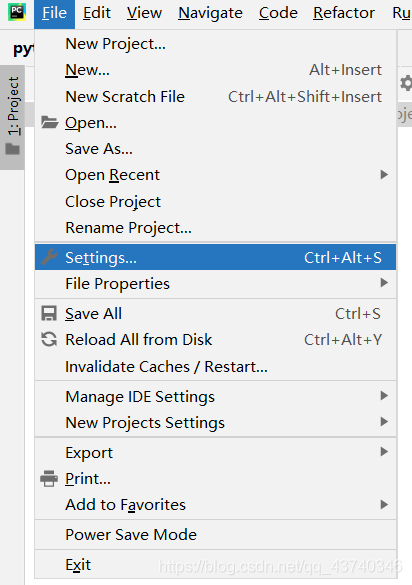This screenshot has height=585, width=412.
Task: Click the folder icon in the Project sidebar tab
Action: (13, 149)
